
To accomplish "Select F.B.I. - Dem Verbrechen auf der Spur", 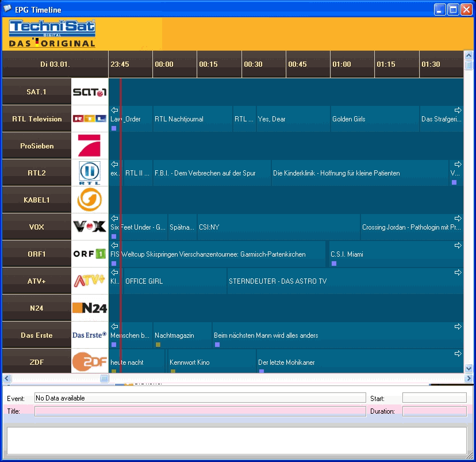I will pos(212,173).
